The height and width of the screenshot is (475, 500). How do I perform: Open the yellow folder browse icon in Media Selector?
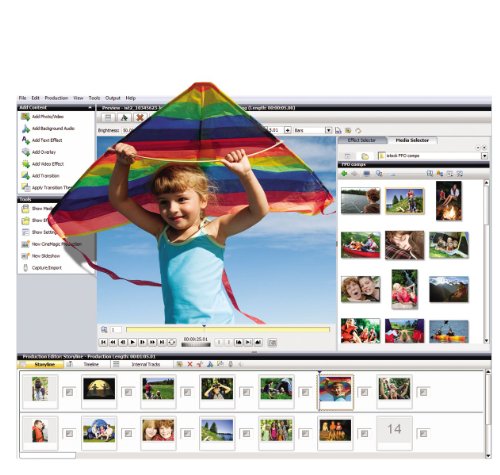(x=365, y=156)
